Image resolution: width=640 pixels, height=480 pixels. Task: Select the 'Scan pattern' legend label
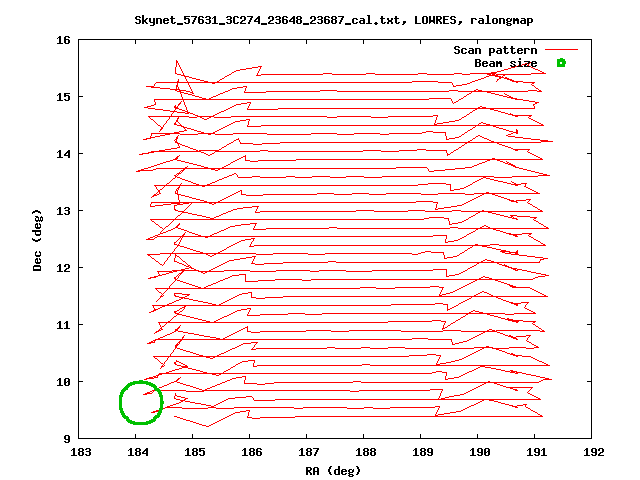[495, 50]
